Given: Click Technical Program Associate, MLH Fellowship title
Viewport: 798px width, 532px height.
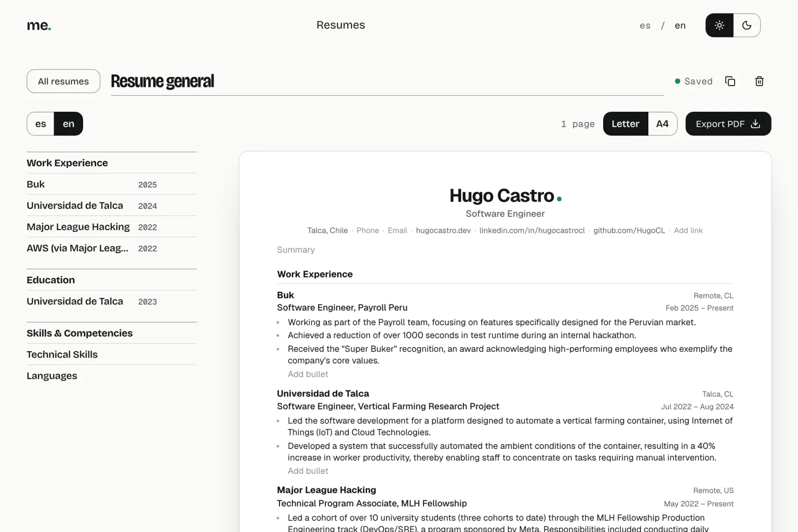Looking at the screenshot, I should (x=372, y=503).
